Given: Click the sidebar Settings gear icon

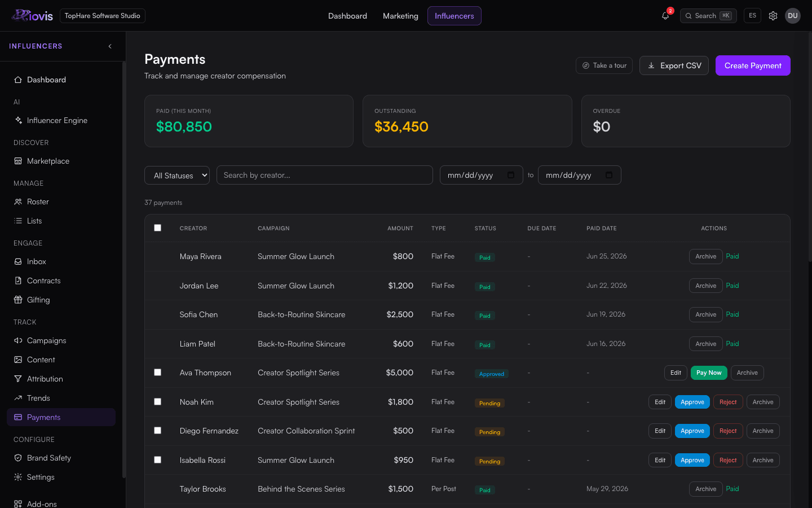Looking at the screenshot, I should pos(18,477).
